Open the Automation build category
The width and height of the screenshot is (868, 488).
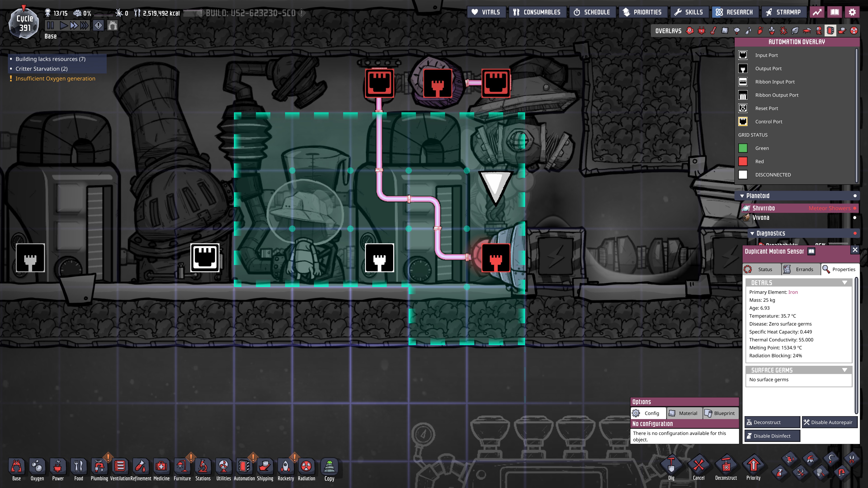(244, 469)
